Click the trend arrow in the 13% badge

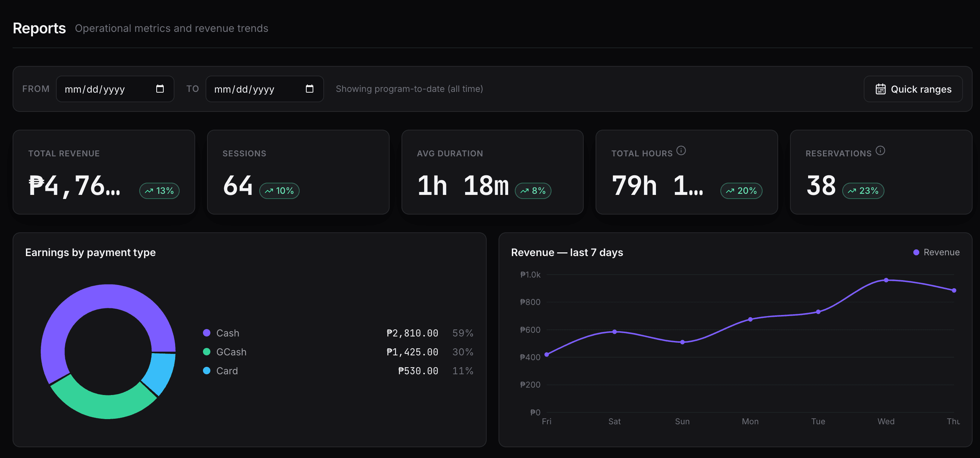point(149,191)
